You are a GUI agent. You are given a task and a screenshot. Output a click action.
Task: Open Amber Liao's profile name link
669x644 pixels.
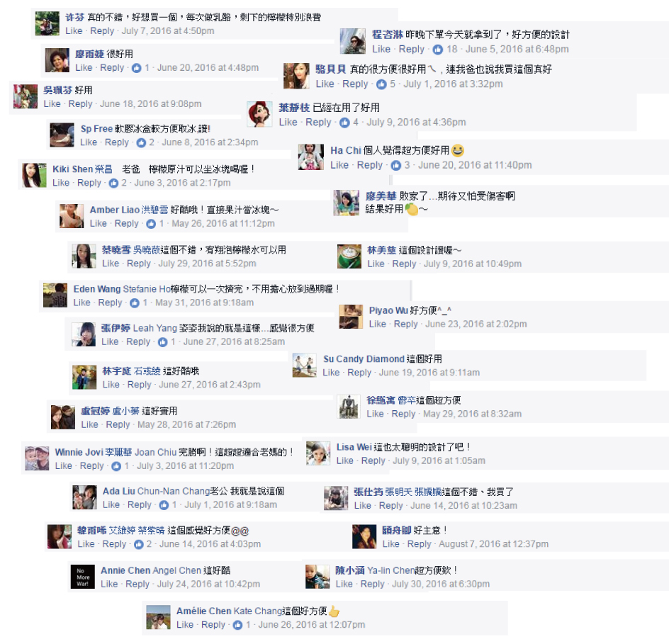[114, 210]
